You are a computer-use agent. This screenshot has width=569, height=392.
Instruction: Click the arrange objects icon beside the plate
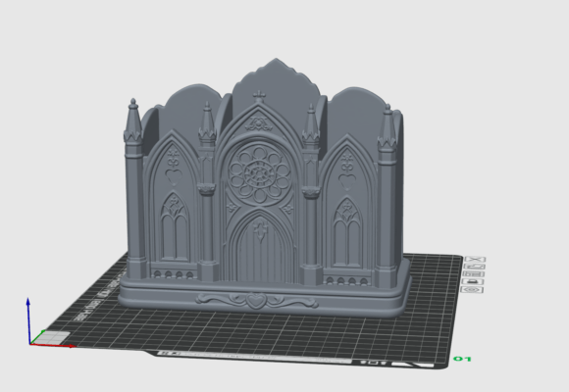474,274
